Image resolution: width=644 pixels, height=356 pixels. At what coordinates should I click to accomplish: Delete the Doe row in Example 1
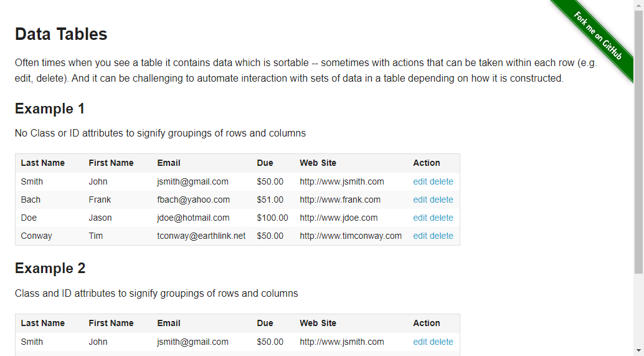click(442, 218)
